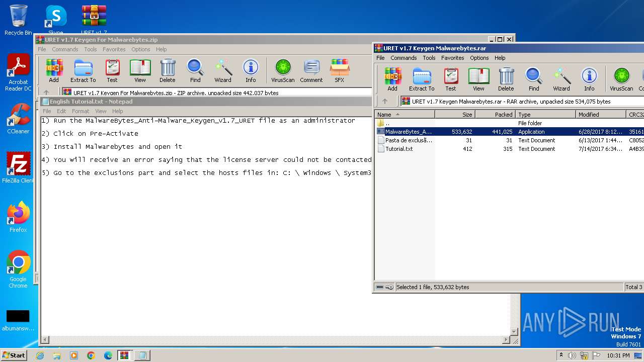Sort by Name column header
Image resolution: width=644 pixels, height=362 pixels.
click(x=405, y=115)
